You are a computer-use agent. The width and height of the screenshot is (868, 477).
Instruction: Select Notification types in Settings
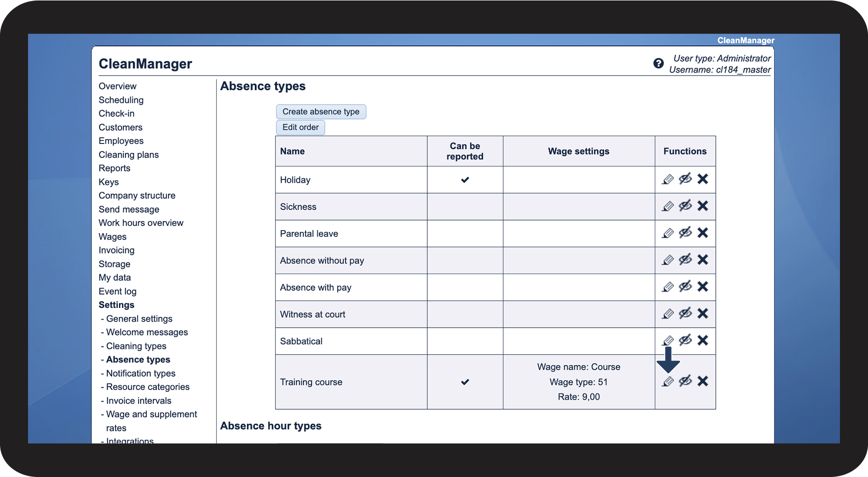[x=140, y=373]
